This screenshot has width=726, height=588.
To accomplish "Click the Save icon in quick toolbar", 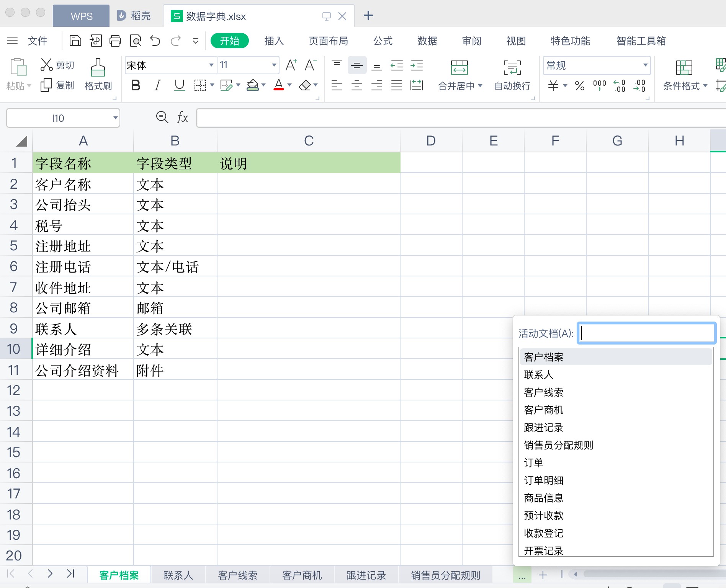I will tap(75, 41).
